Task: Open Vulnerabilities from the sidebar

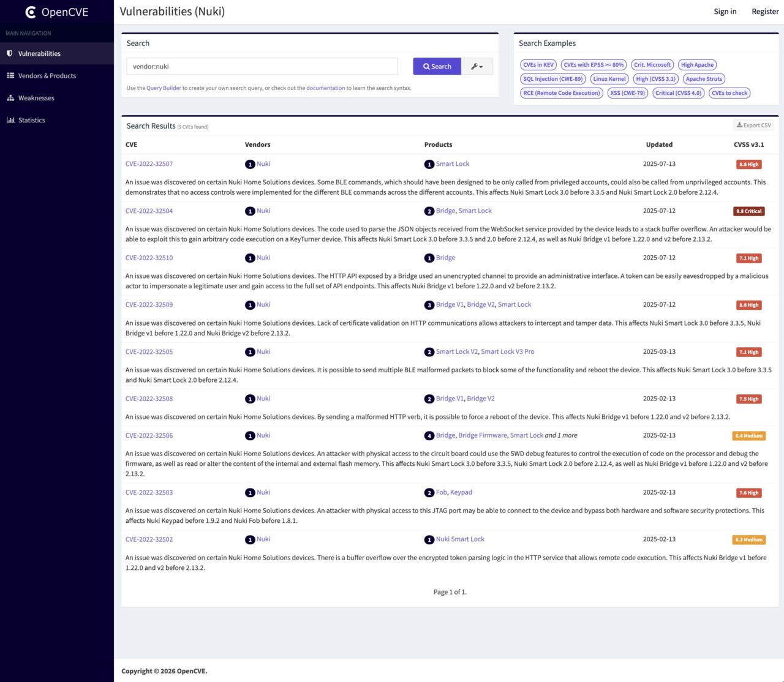Action: click(39, 54)
